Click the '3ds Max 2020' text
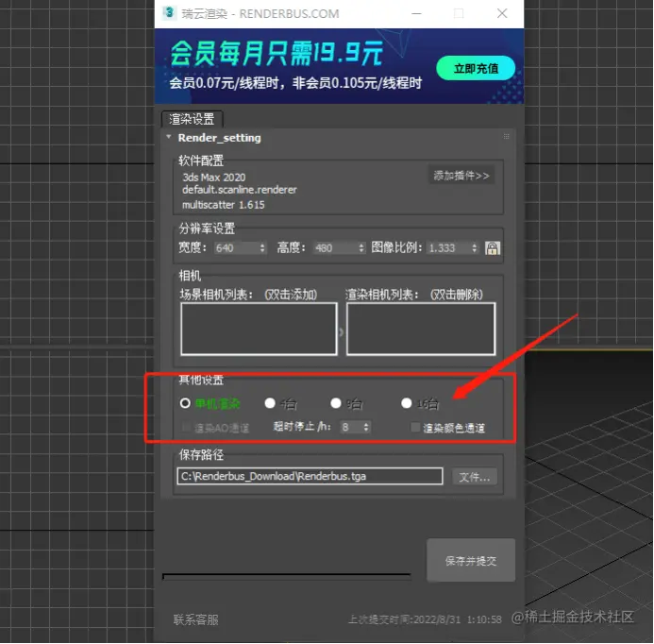The image size is (654, 644). 214,178
